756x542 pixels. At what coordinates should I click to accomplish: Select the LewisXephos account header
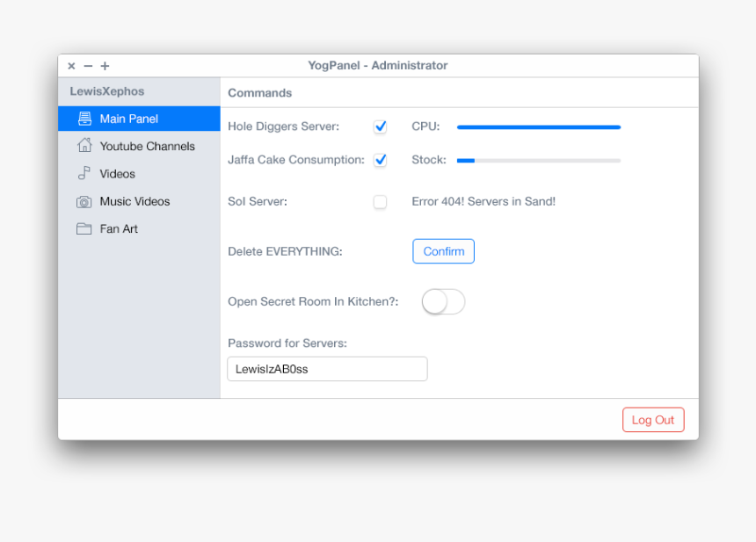(x=108, y=90)
